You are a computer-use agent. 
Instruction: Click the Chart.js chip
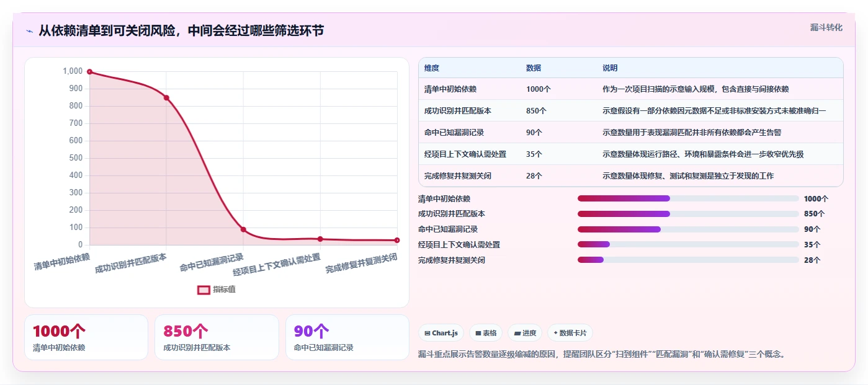point(441,333)
